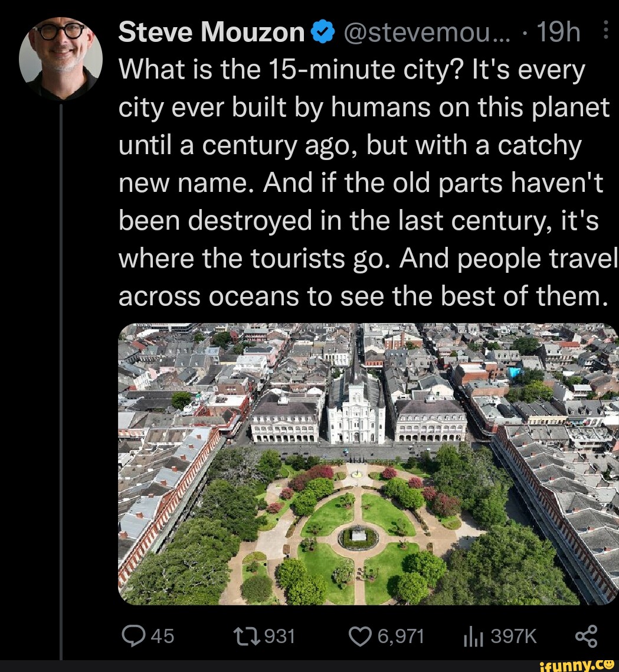The width and height of the screenshot is (619, 672).
Task: Click the statue at the garden's center
Action: [358, 535]
